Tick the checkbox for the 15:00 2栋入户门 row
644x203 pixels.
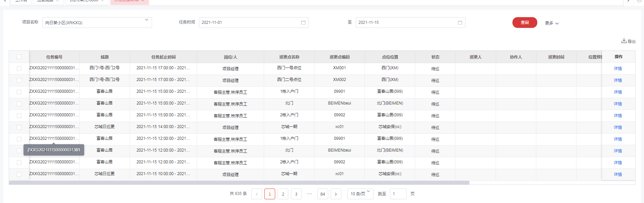[19, 116]
